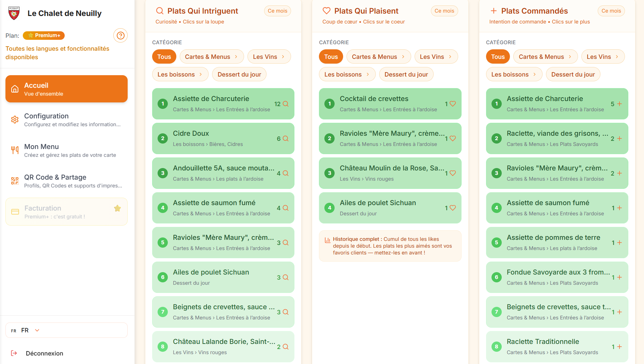Open Assiette de saumon fumé intrigue card

(x=223, y=208)
